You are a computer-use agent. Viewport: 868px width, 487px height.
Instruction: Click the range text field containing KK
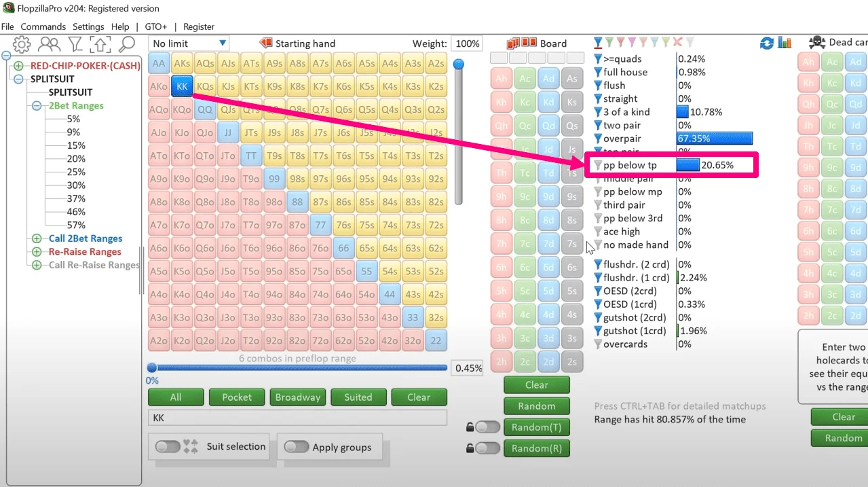(x=297, y=418)
